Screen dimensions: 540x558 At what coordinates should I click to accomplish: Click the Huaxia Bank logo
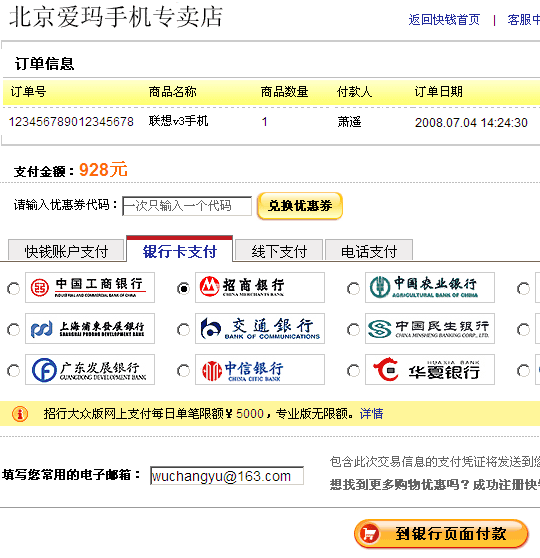(430, 369)
